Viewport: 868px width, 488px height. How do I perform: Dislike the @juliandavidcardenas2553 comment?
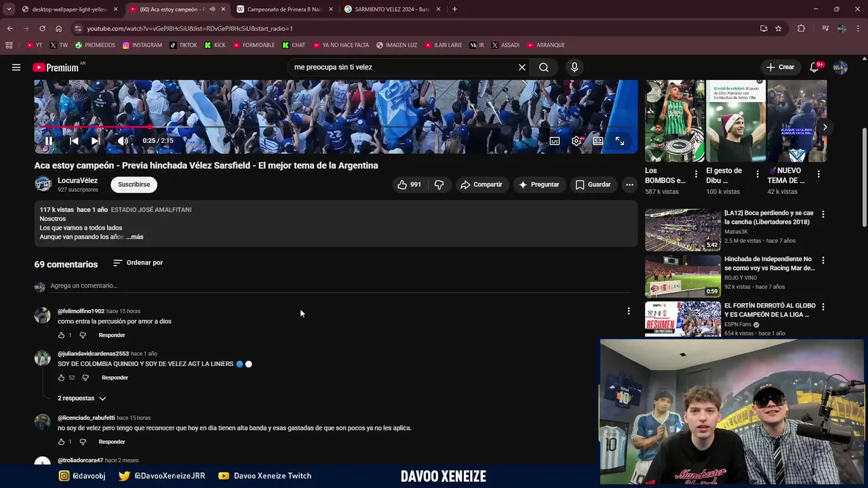tap(85, 378)
